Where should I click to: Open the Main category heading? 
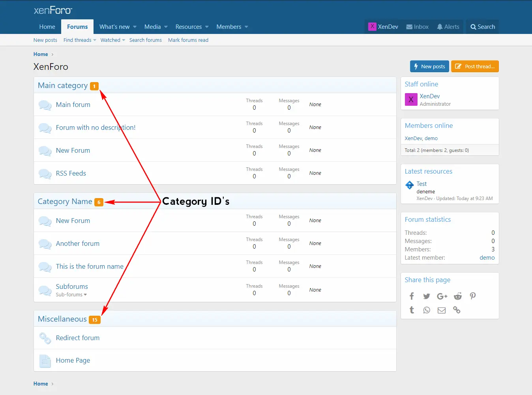click(63, 86)
